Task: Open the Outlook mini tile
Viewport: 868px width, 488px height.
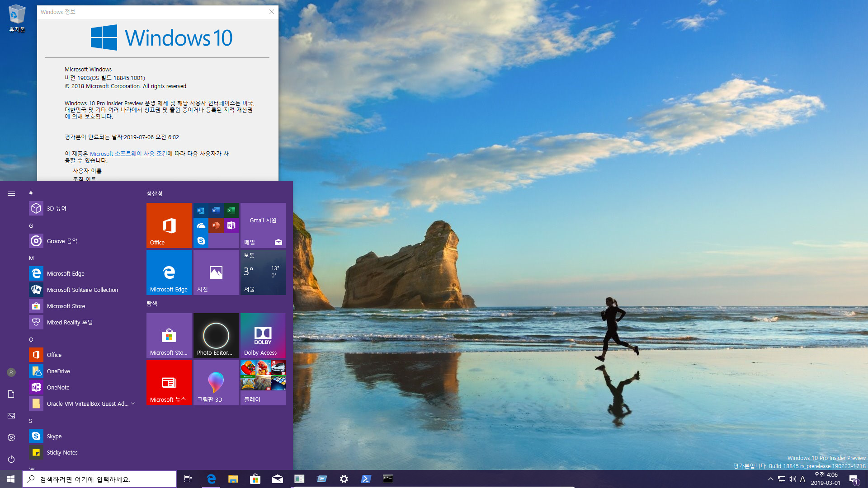Action: click(201, 210)
